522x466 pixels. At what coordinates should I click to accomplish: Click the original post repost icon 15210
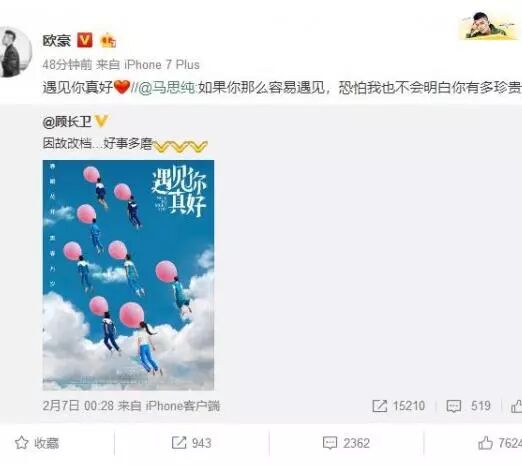(379, 406)
